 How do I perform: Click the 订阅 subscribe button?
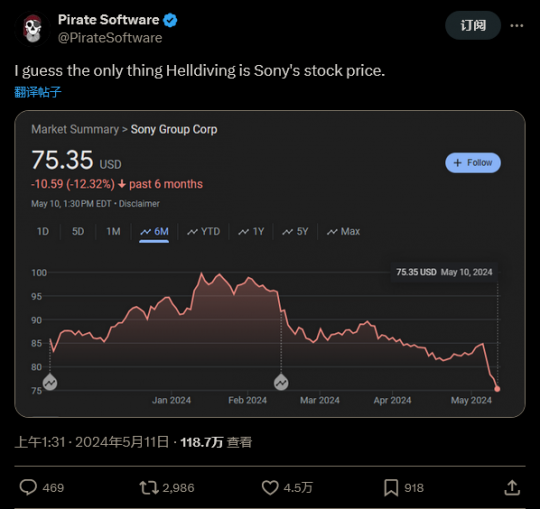point(473,25)
